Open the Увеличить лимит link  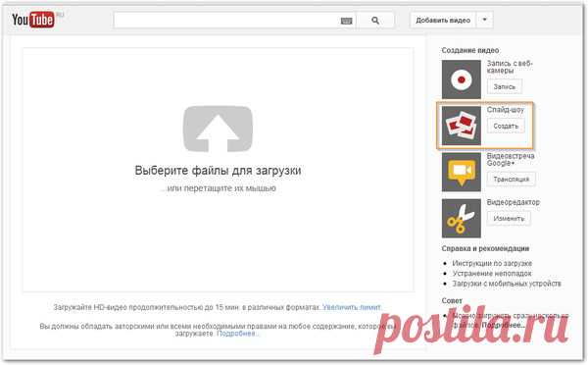(x=352, y=307)
